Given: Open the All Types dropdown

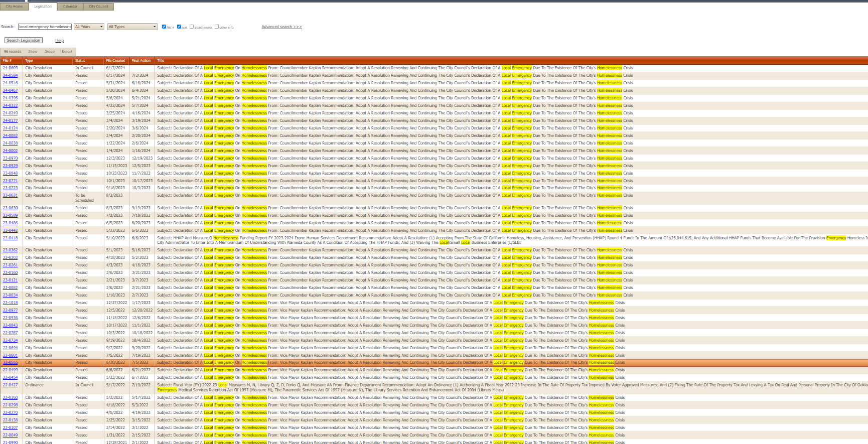Looking at the screenshot, I should point(132,27).
